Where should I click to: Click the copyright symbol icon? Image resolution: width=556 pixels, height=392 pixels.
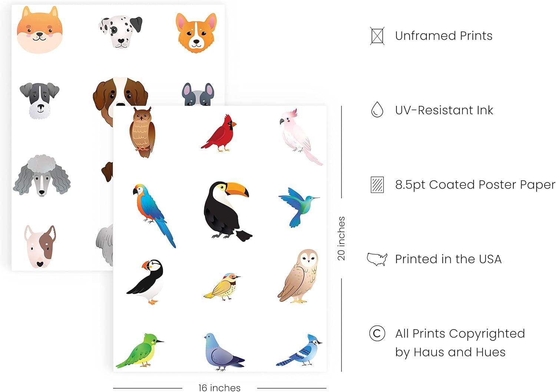click(377, 333)
